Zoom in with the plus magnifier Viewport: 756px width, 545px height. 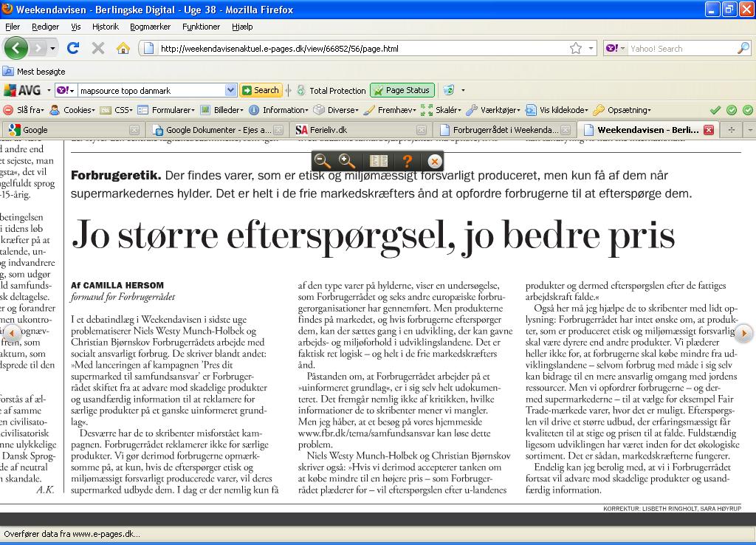tap(347, 161)
